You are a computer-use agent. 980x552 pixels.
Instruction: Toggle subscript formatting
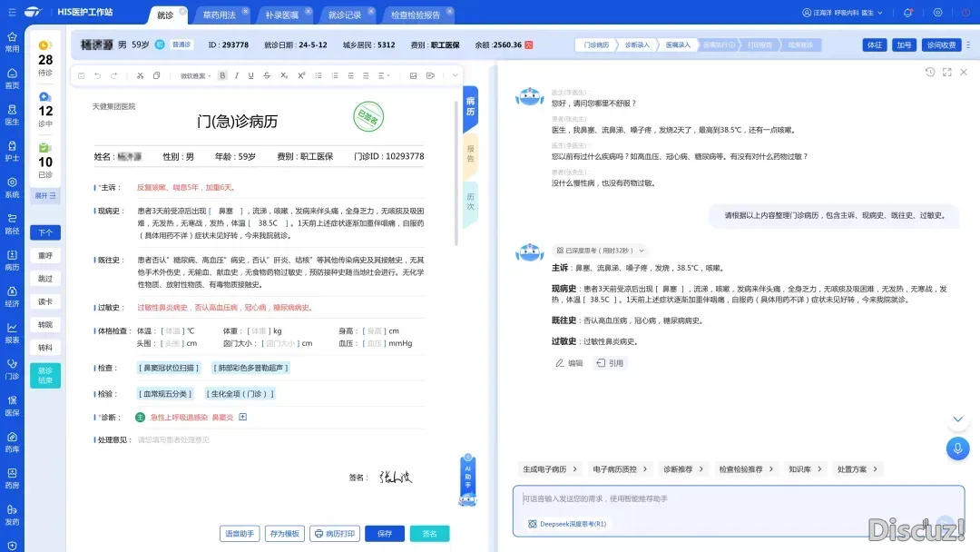pyautogui.click(x=284, y=75)
